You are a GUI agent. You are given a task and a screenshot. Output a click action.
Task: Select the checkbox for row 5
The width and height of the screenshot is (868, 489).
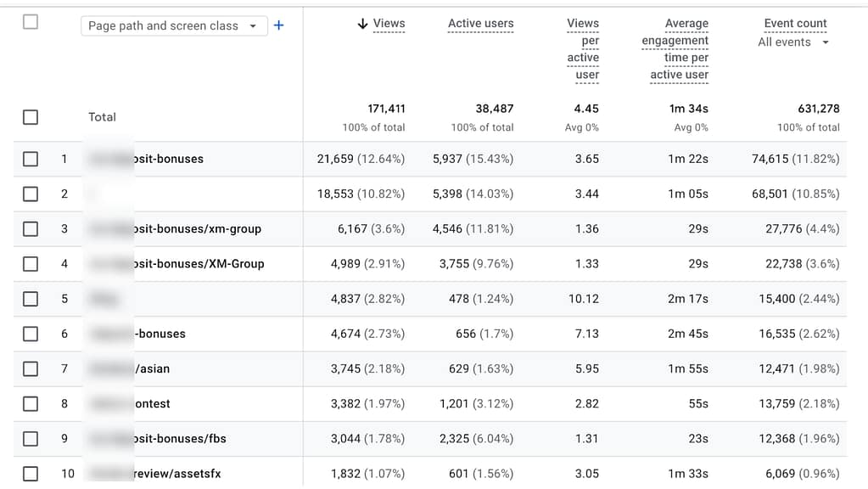(31, 299)
